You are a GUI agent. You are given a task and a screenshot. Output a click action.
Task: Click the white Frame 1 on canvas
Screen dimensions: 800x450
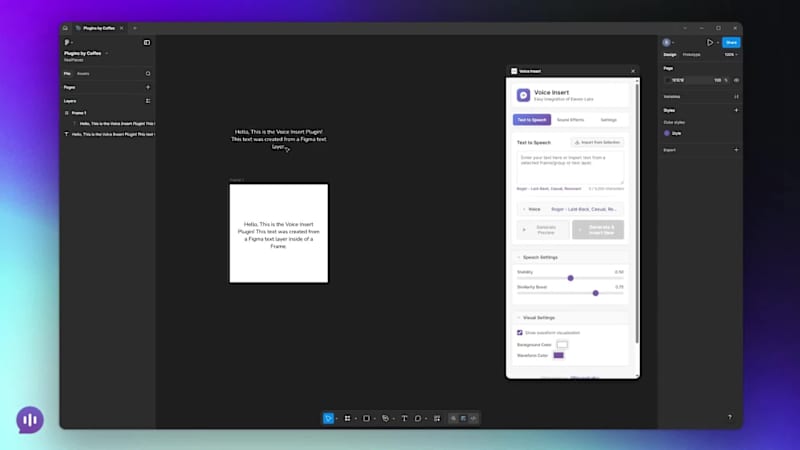279,233
